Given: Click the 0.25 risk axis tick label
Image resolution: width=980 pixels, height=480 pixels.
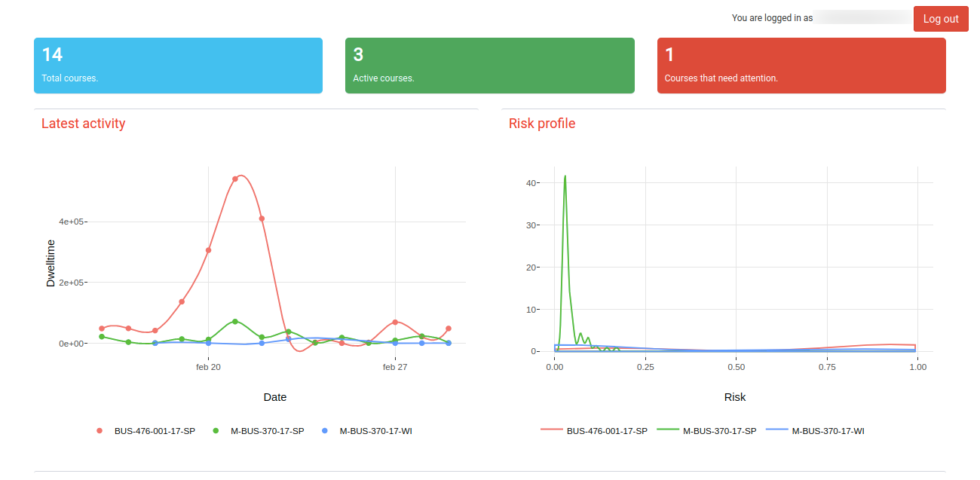Looking at the screenshot, I should coord(645,367).
